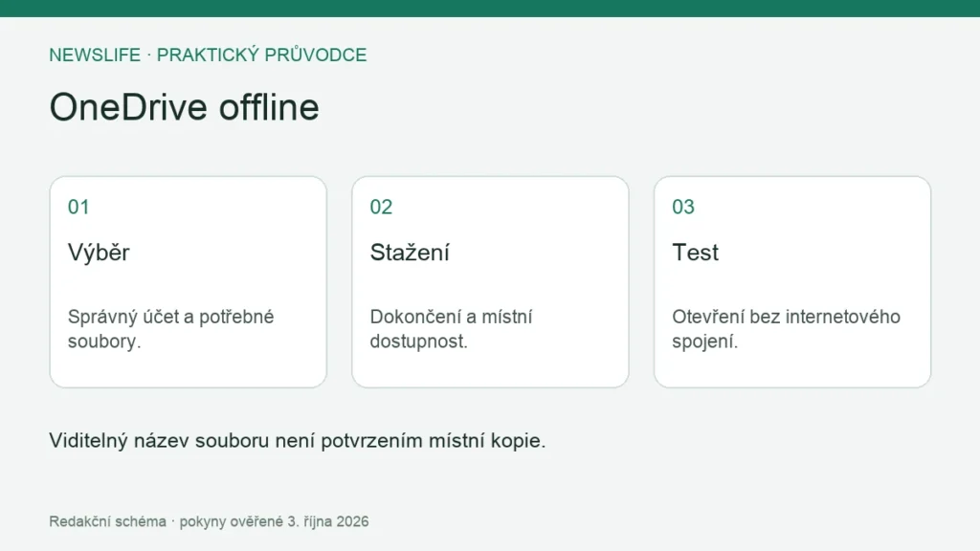Select the title 'OneDrive offline'
980x551 pixels.
tap(185, 107)
